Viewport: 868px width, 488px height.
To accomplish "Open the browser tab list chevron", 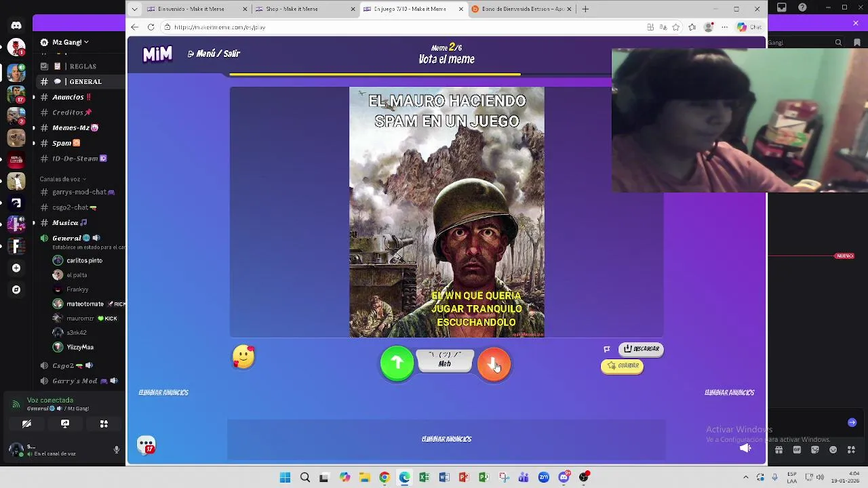I will click(134, 9).
